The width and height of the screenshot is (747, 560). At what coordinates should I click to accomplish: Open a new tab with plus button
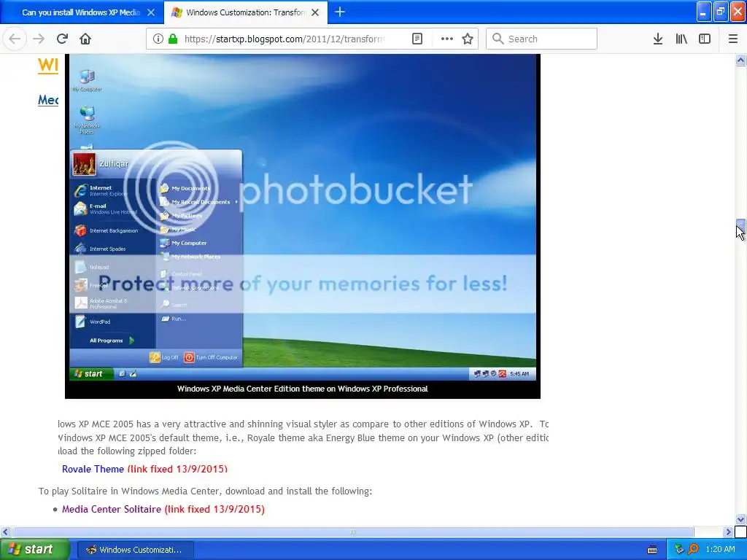[x=340, y=12]
